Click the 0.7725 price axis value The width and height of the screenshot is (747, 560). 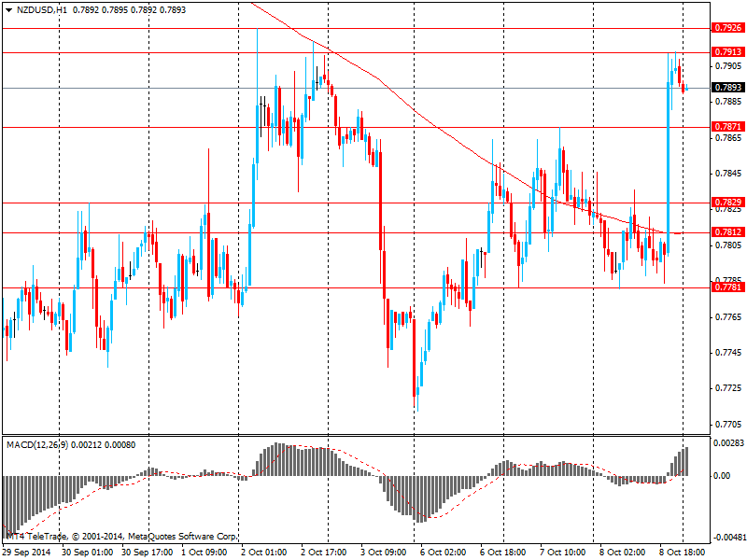click(x=728, y=388)
